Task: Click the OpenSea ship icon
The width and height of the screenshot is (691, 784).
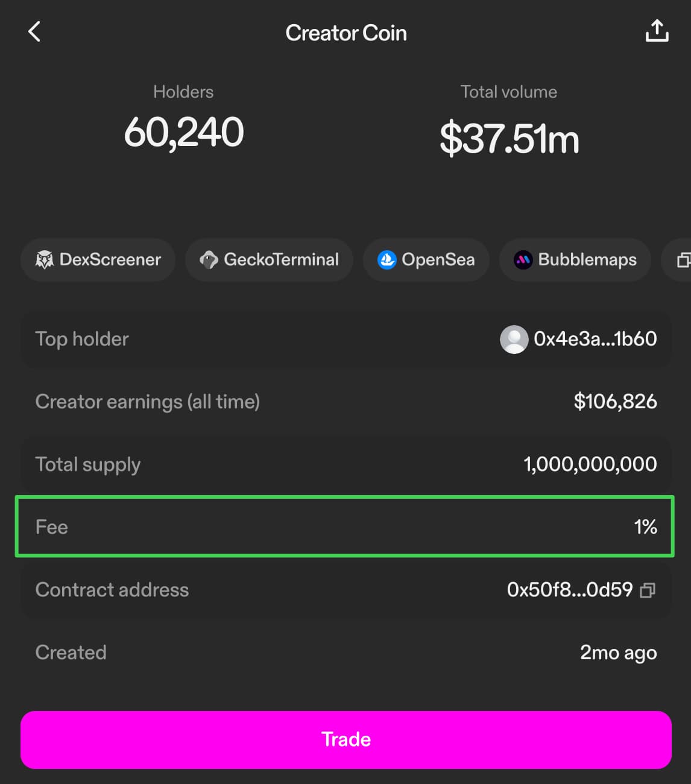Action: [387, 260]
